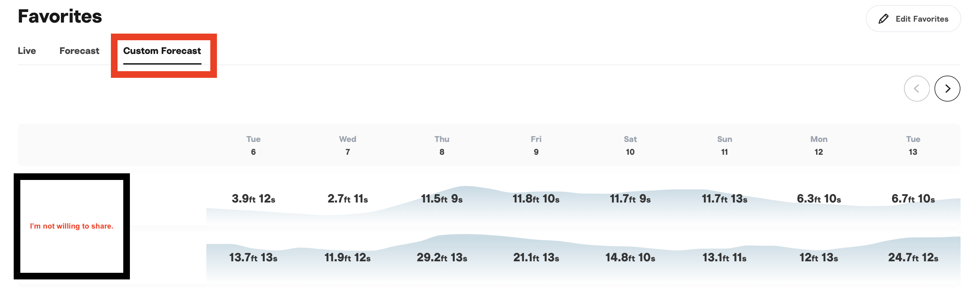Select the Custom Forecast tab

point(162,51)
